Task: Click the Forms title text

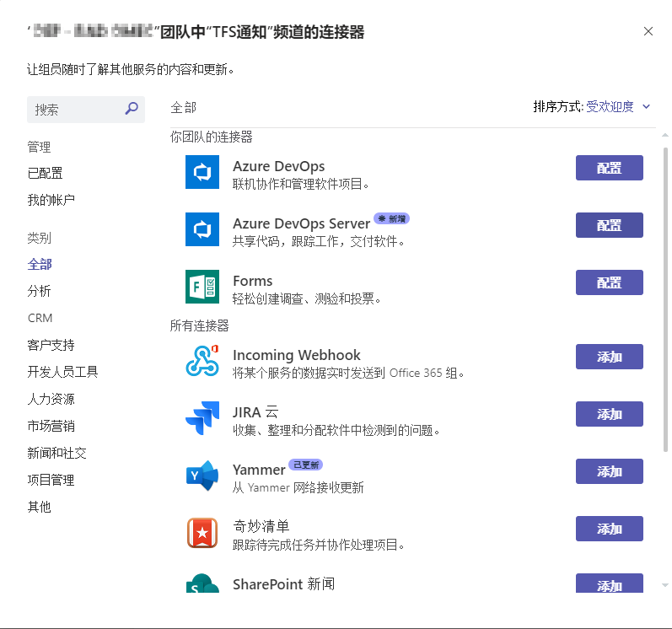Action: [252, 281]
